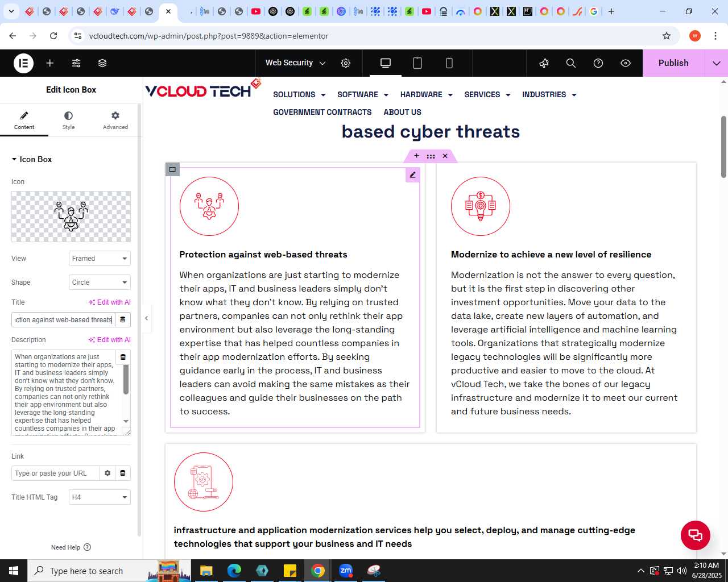728x582 pixels.
Task: Open GOVERNMENT CONTRACTS menu item
Action: coord(322,113)
